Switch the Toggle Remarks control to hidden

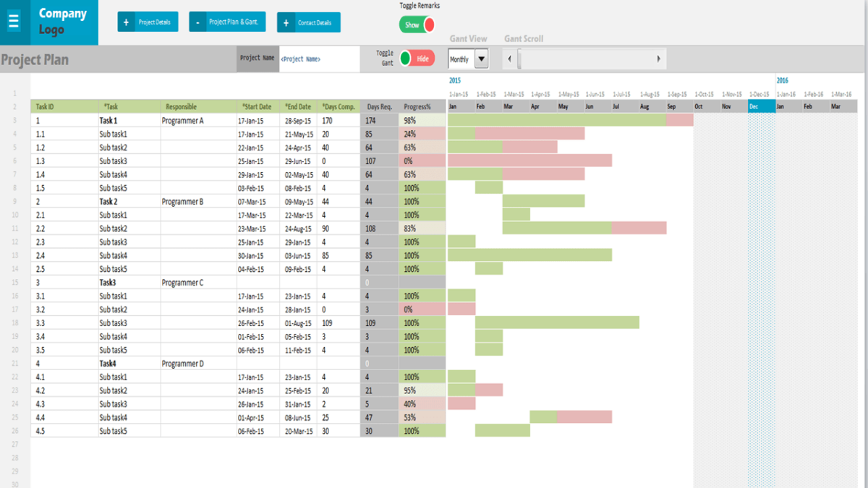coord(416,24)
